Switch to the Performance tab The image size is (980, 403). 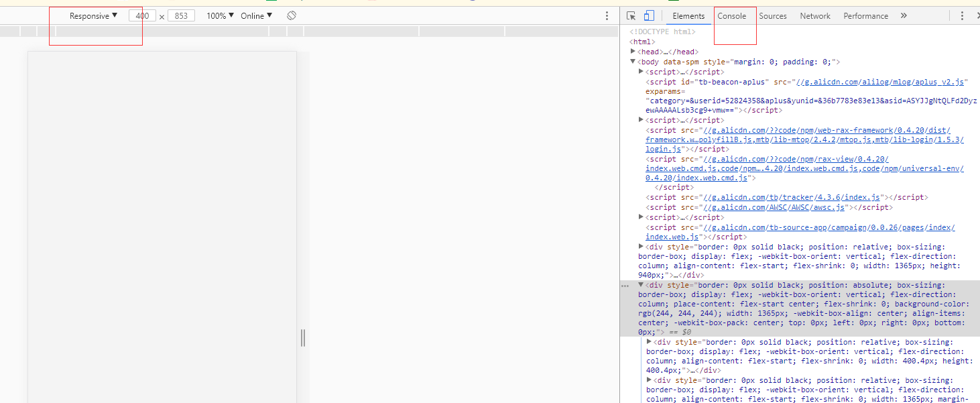[x=866, y=16]
